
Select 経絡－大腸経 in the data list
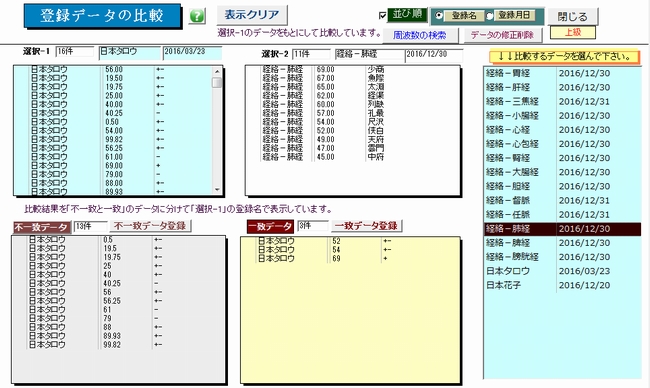(x=563, y=172)
